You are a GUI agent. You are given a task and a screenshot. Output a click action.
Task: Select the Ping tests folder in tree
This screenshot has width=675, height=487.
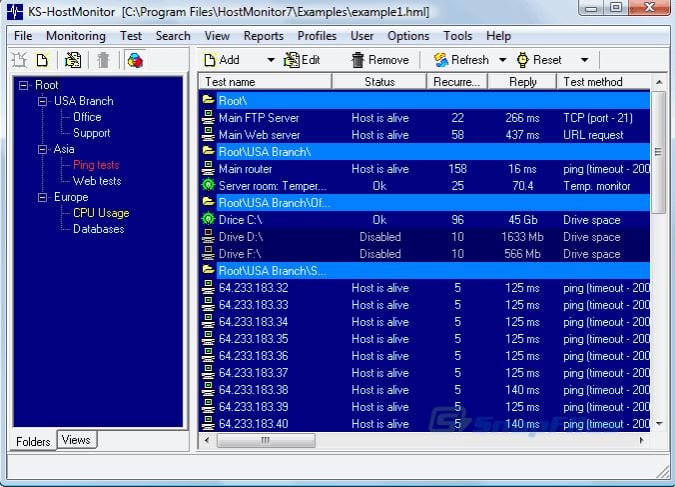point(96,165)
